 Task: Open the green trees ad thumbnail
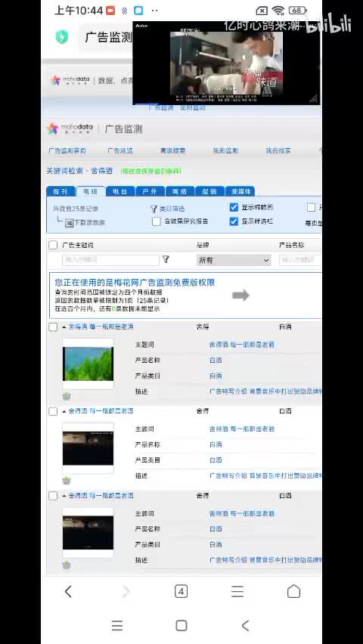click(x=88, y=364)
